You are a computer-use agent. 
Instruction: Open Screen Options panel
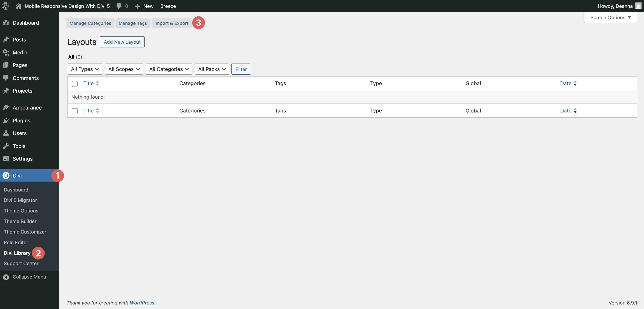(x=610, y=17)
